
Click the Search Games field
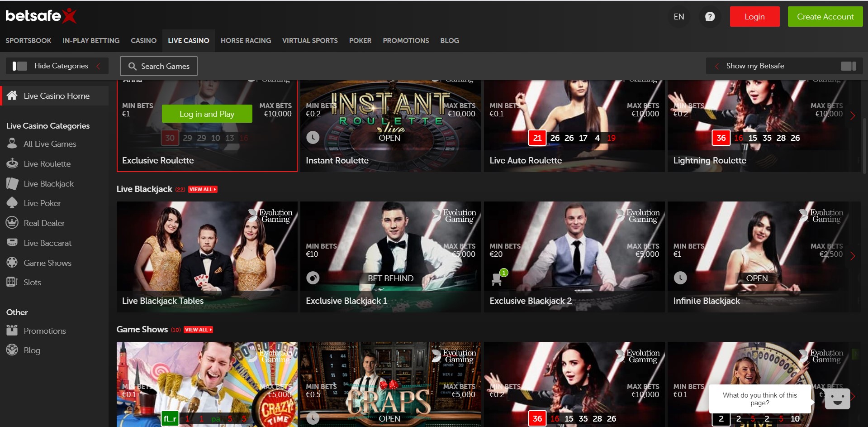(x=159, y=66)
